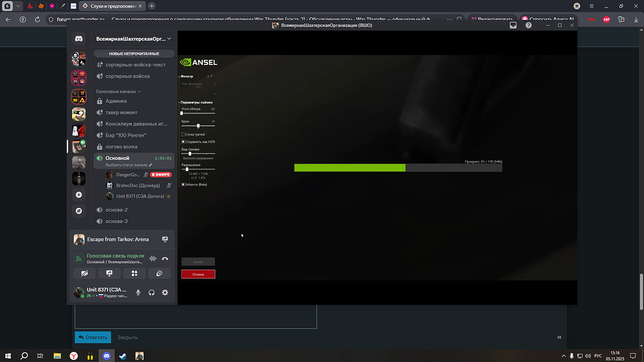Toggle the camera off button

[84, 274]
